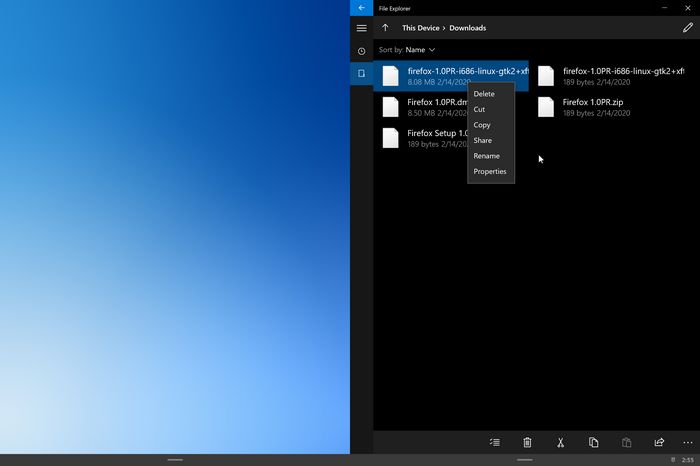Select the 8.08 MB firefox linux file
The width and height of the screenshot is (700, 466).
(x=451, y=76)
